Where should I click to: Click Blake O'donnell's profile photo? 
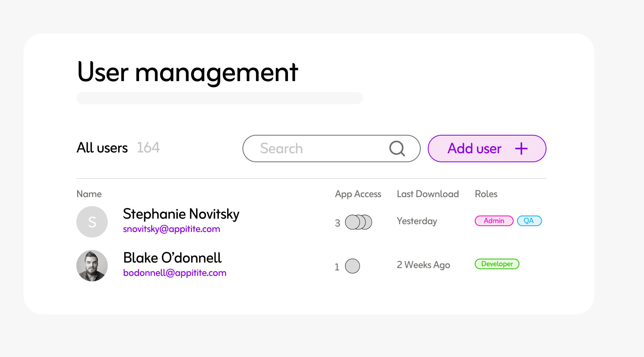92,266
